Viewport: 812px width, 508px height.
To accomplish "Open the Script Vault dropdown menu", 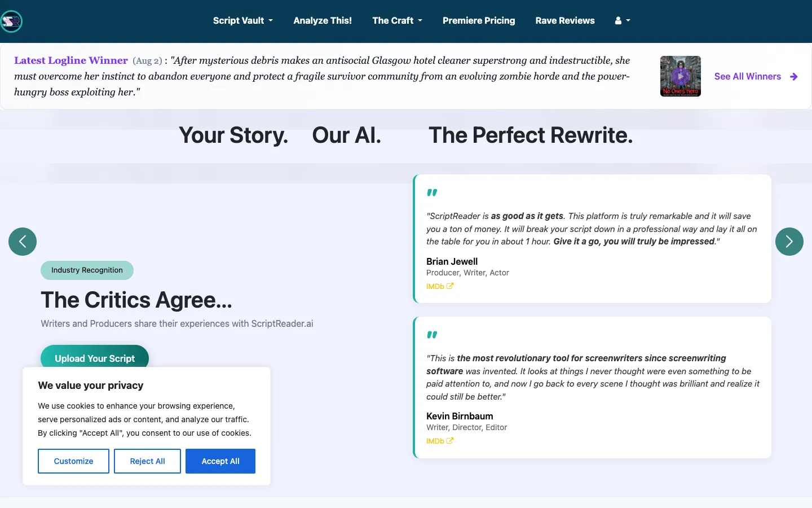I will (x=243, y=20).
